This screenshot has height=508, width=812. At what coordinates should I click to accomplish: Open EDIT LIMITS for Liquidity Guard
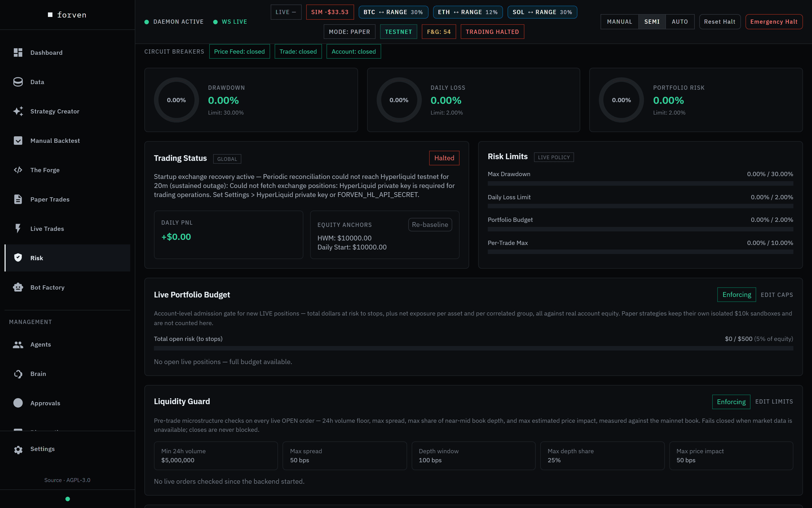click(774, 402)
